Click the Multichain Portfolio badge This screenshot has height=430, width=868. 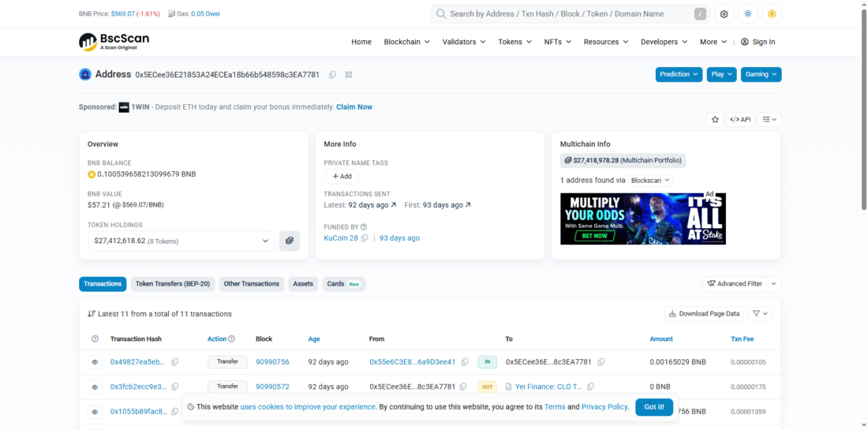pyautogui.click(x=623, y=160)
